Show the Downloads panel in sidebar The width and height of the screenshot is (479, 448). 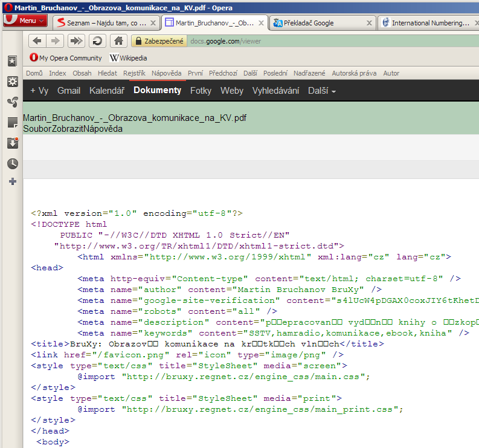(12, 143)
